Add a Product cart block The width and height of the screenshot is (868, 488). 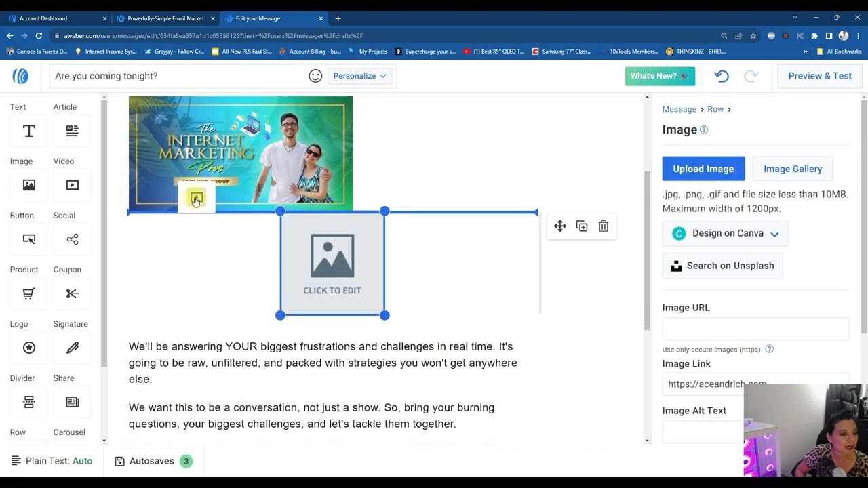click(28, 293)
